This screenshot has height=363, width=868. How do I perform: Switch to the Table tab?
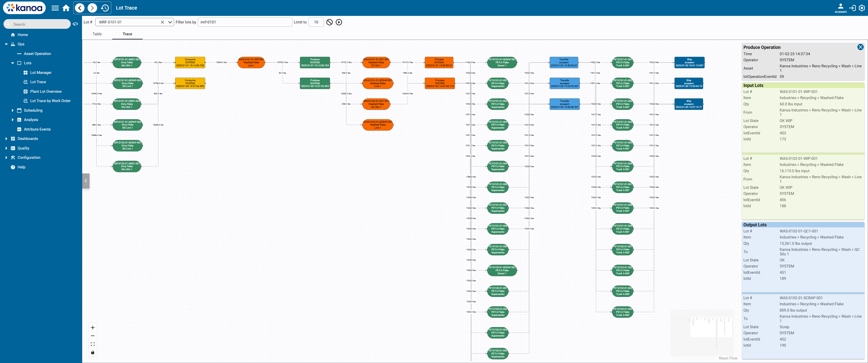(97, 34)
